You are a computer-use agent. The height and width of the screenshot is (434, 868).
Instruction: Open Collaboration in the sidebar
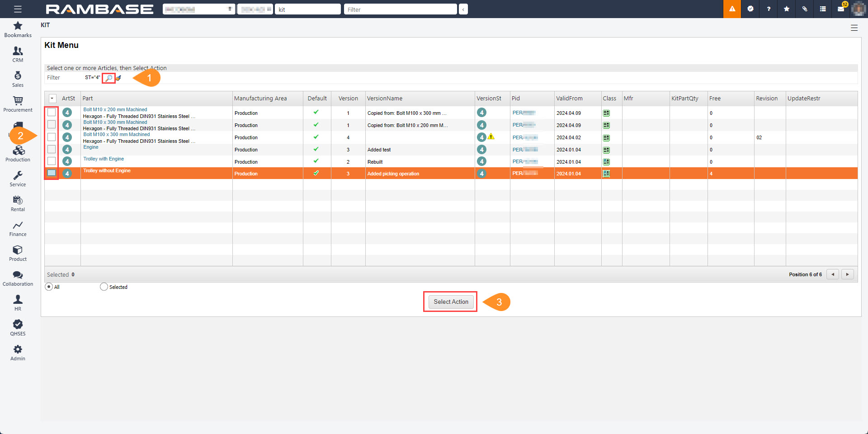pos(18,278)
